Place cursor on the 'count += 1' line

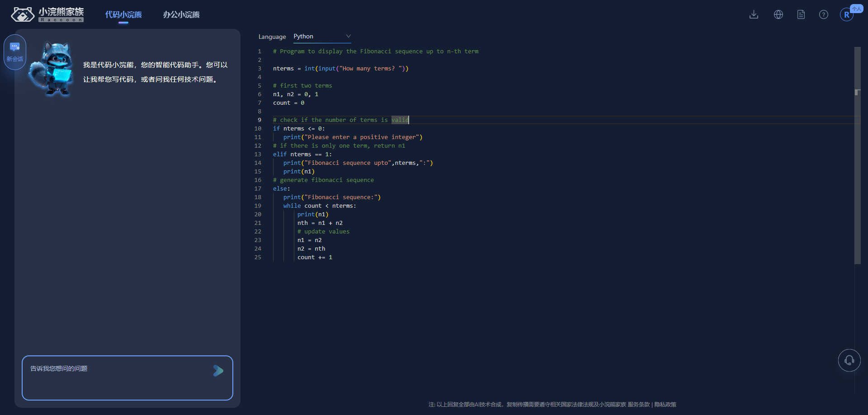coord(315,257)
